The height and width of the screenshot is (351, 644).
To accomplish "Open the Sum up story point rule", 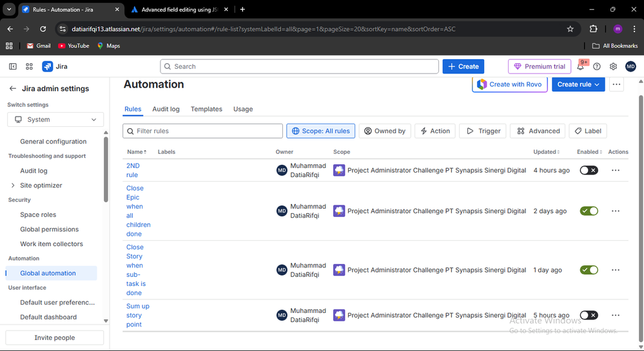I will (137, 316).
